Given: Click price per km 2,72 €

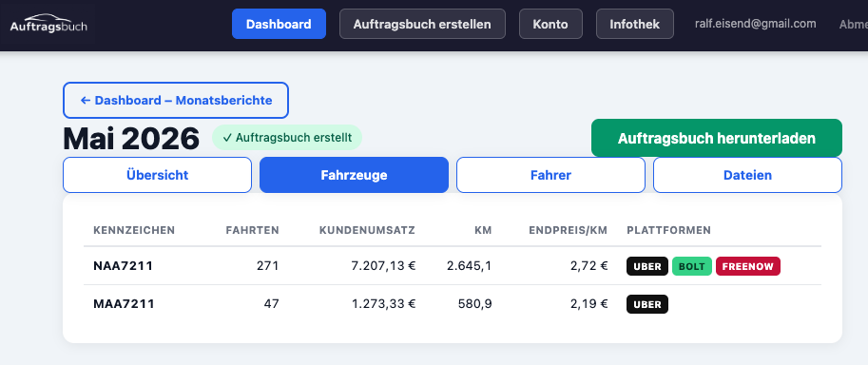Looking at the screenshot, I should tap(589, 266).
